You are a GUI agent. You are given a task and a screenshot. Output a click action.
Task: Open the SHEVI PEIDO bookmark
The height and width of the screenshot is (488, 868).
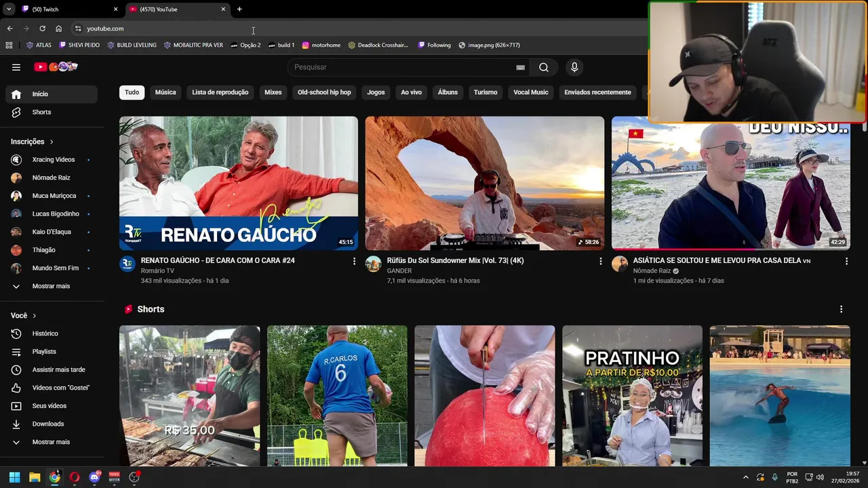coord(79,45)
